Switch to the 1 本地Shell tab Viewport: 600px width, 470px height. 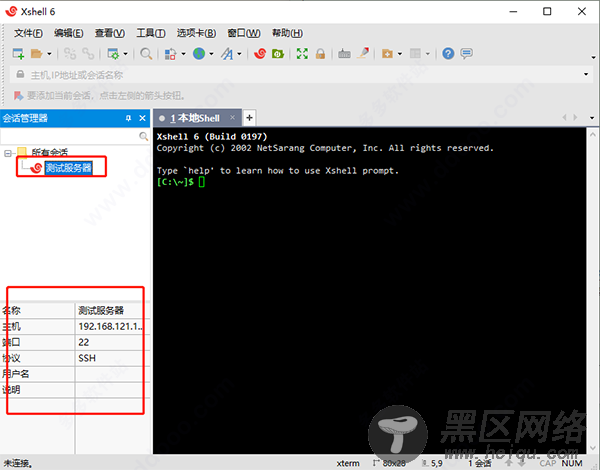pyautogui.click(x=195, y=118)
